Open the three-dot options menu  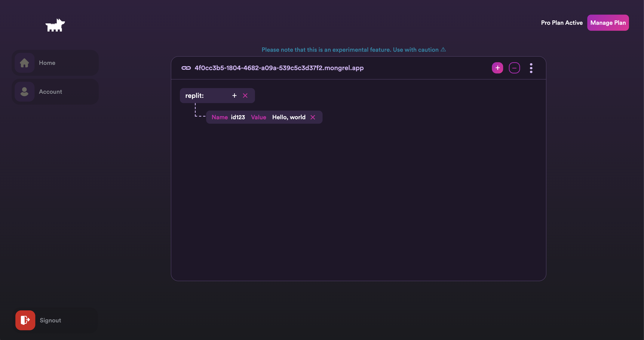(531, 68)
